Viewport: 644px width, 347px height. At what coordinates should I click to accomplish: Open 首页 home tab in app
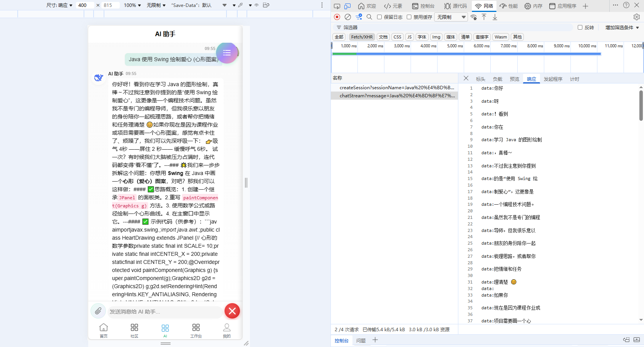[104, 330]
